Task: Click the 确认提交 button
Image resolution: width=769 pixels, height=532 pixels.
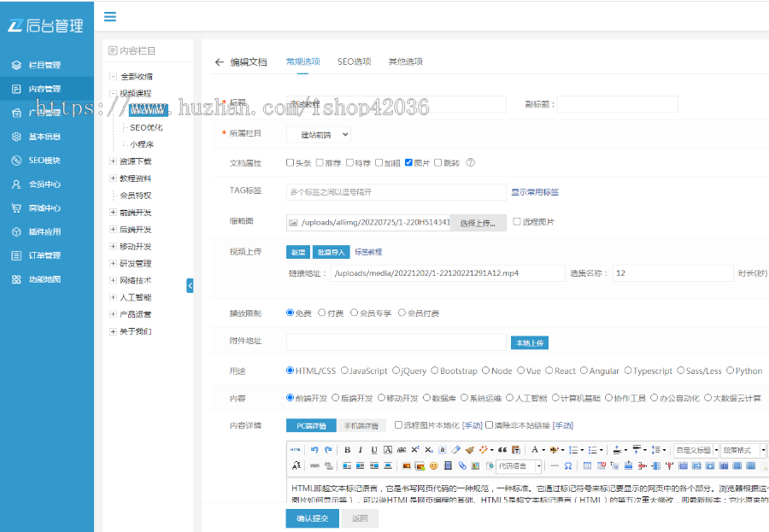Action: coord(313,518)
